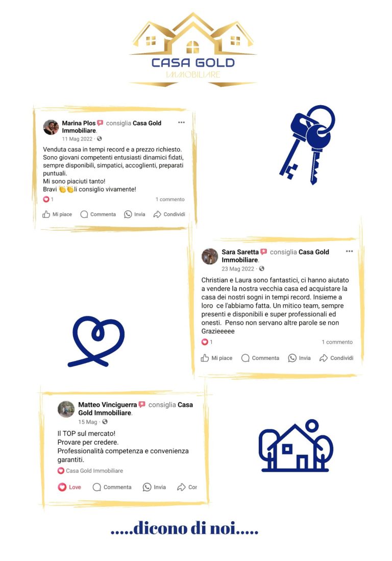The width and height of the screenshot is (392, 561).
Task: Open options menu on Marina Plos post
Action: [x=181, y=123]
